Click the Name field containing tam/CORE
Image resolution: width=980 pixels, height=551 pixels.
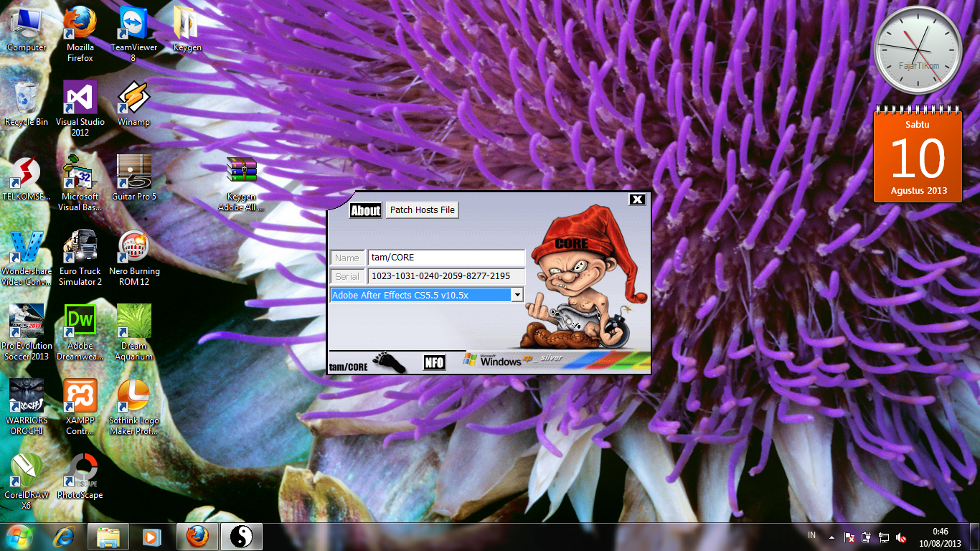(x=446, y=258)
